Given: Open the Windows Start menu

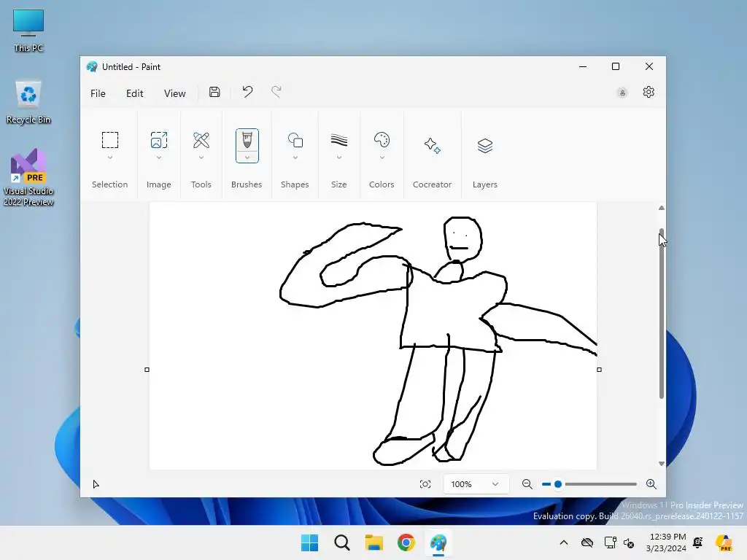Looking at the screenshot, I should (309, 542).
